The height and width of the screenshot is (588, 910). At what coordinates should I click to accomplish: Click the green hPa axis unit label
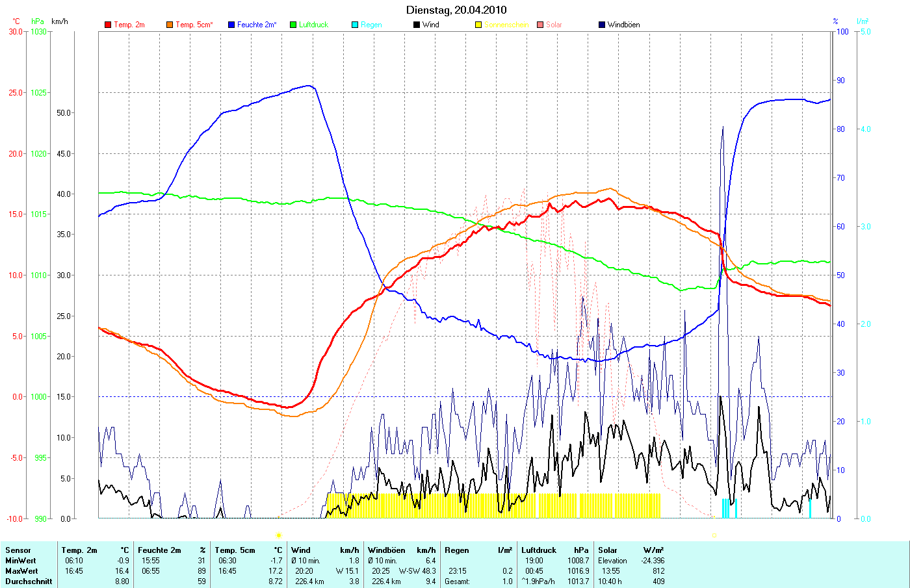click(38, 21)
